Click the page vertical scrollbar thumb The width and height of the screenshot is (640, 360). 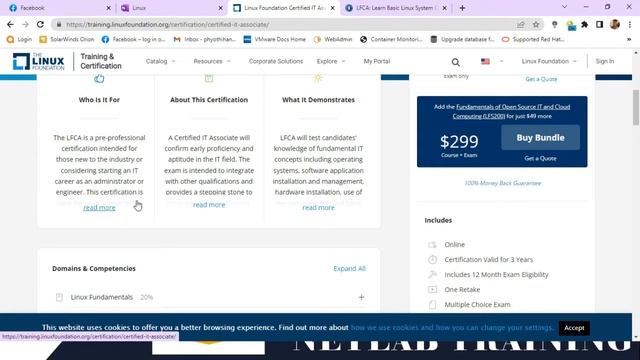pyautogui.click(x=636, y=107)
